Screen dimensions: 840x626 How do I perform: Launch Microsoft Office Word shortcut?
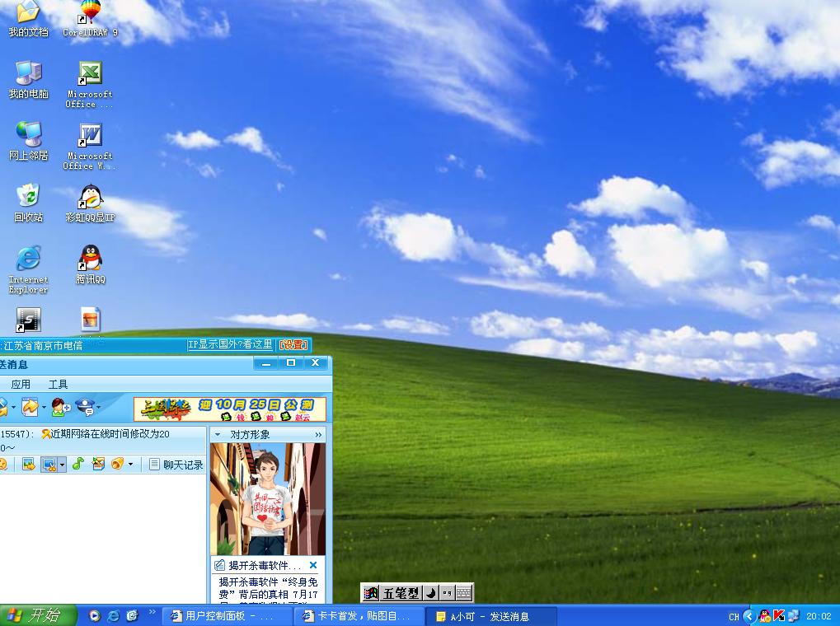90,146
